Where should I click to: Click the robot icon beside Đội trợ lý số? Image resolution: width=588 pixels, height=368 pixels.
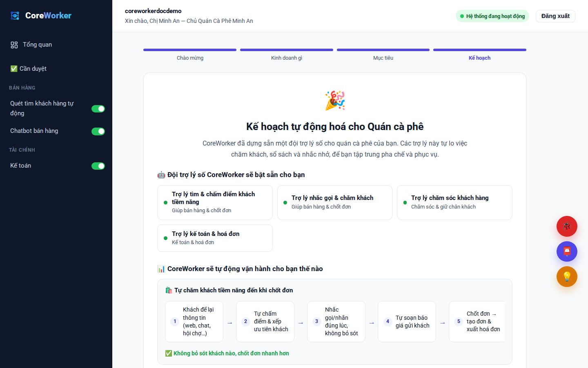[x=161, y=175]
